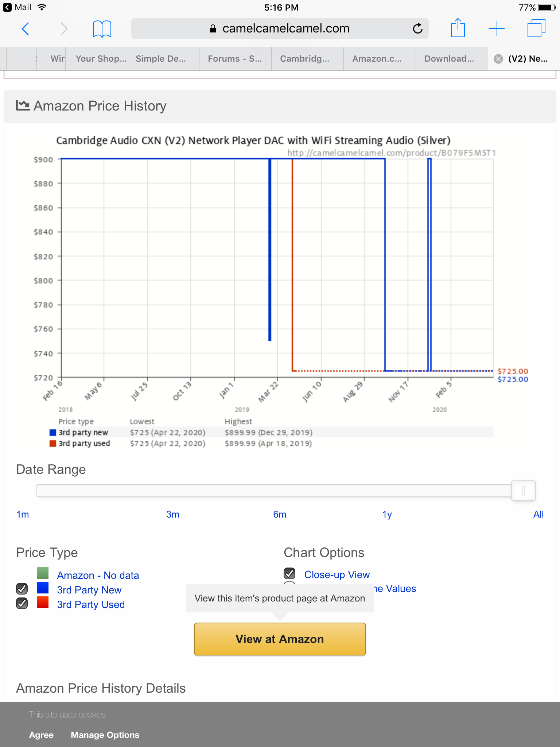This screenshot has width=560, height=747.
Task: Uncheck the 3rd Party New checkbox
Action: point(22,588)
